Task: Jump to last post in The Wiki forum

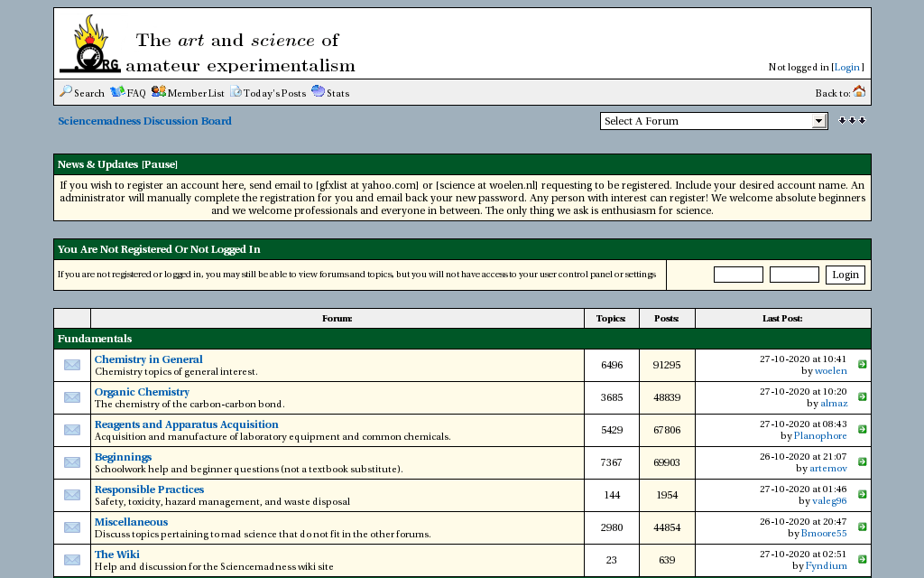Action: [862, 560]
